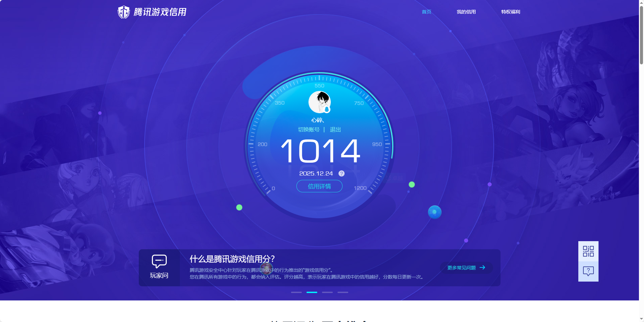The width and height of the screenshot is (644, 322).
Task: Switch to the third carousel slide indicator
Action: pyautogui.click(x=327, y=292)
